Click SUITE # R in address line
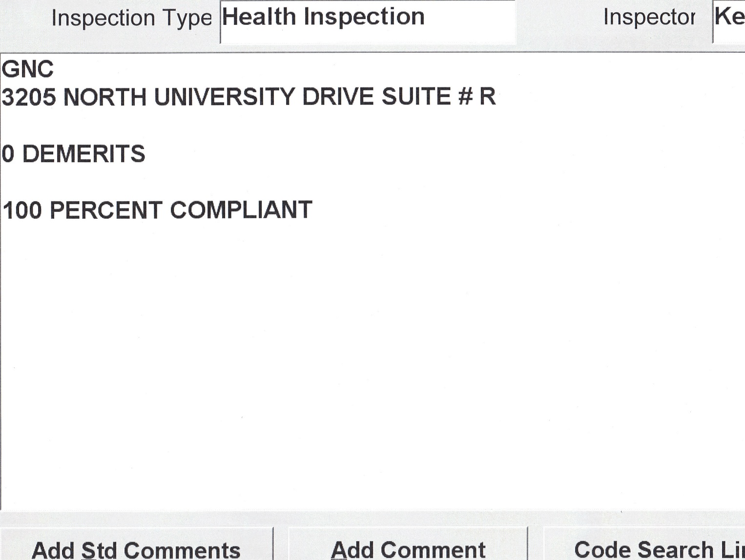 tap(438, 96)
